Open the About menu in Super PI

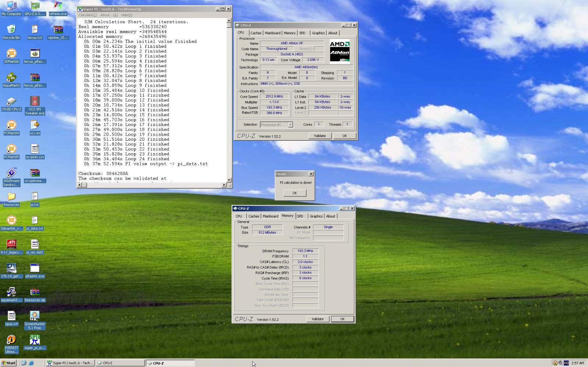pos(109,15)
